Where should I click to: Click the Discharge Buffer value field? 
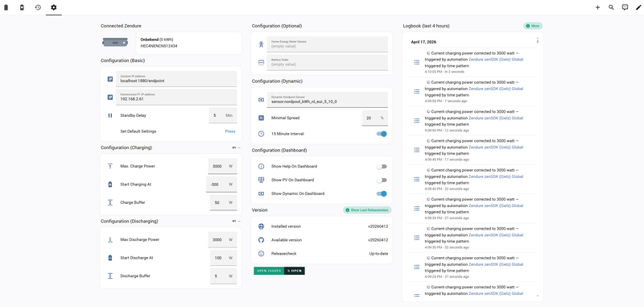(224, 276)
